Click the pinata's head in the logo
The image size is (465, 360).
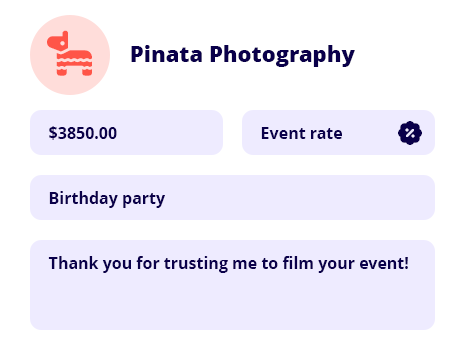58,41
